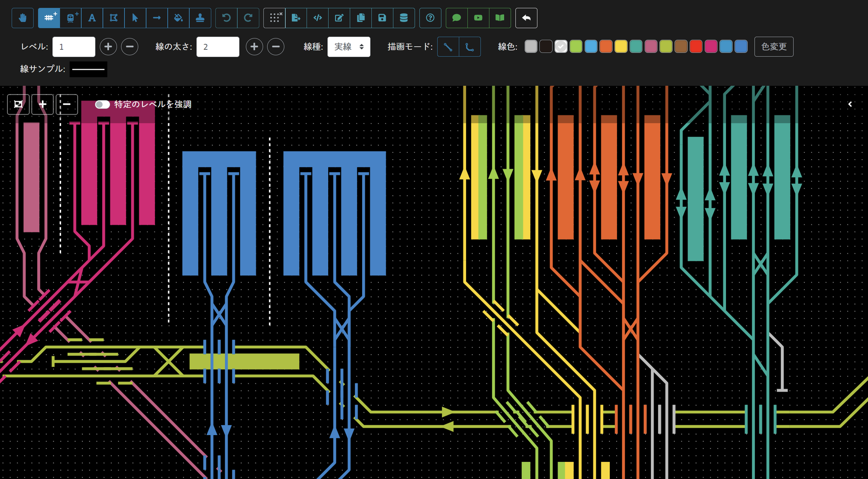Open the 線種 line type dropdown
The image size is (868, 479).
[x=349, y=47]
